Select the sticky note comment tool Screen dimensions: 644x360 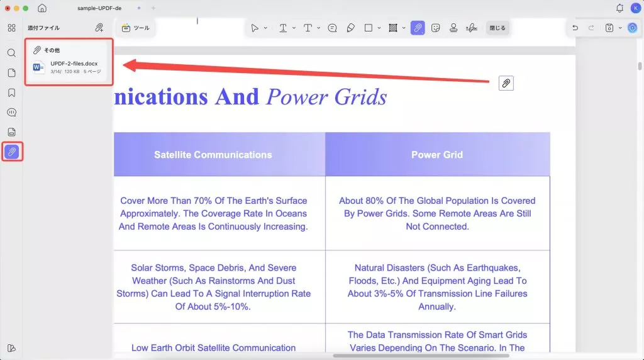332,28
